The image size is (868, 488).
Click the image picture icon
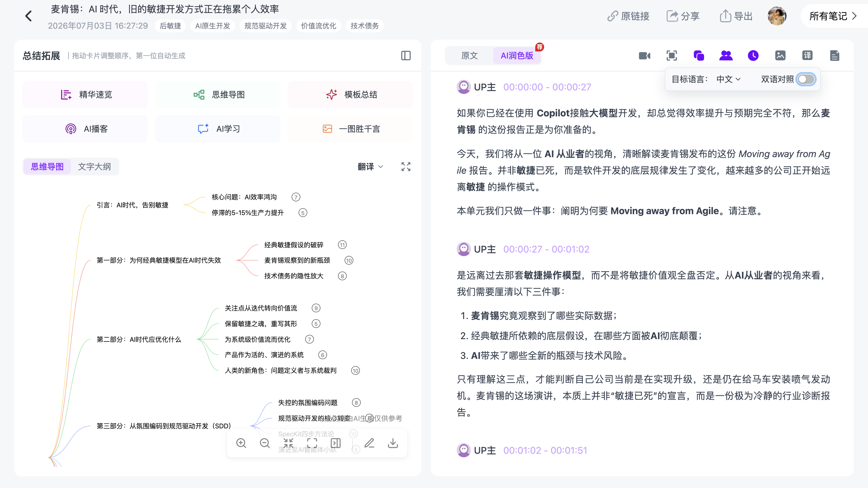point(780,56)
